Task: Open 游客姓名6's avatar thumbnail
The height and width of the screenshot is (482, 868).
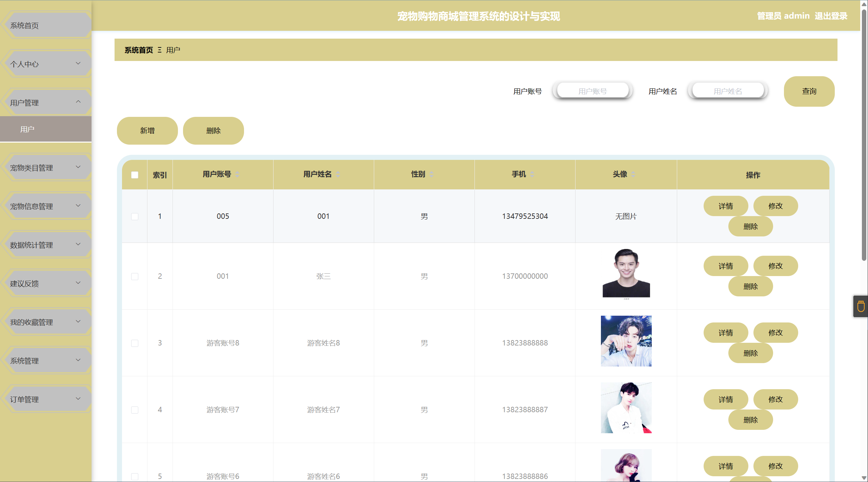Action: (x=626, y=465)
